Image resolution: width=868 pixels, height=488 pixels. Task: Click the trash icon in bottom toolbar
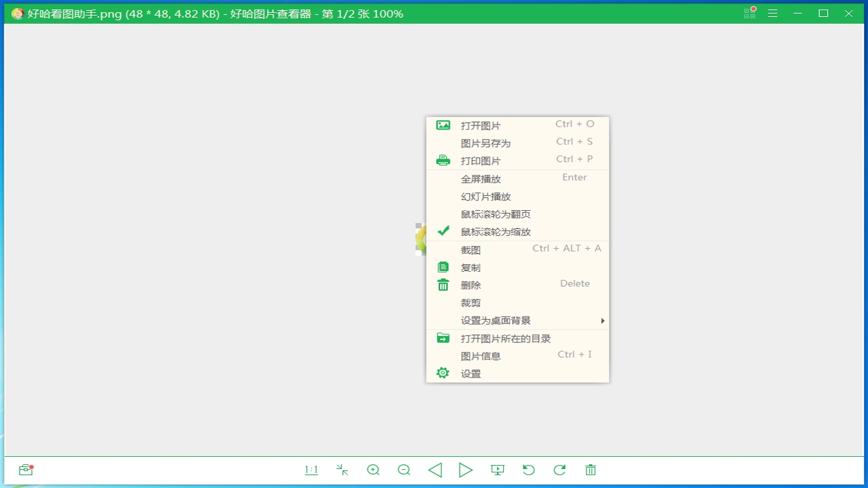point(591,470)
